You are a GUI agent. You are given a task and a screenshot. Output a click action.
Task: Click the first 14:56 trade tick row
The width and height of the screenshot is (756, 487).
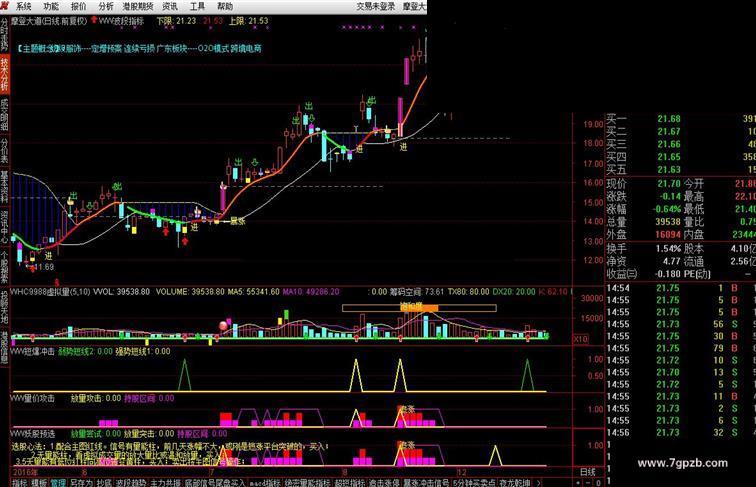680,433
